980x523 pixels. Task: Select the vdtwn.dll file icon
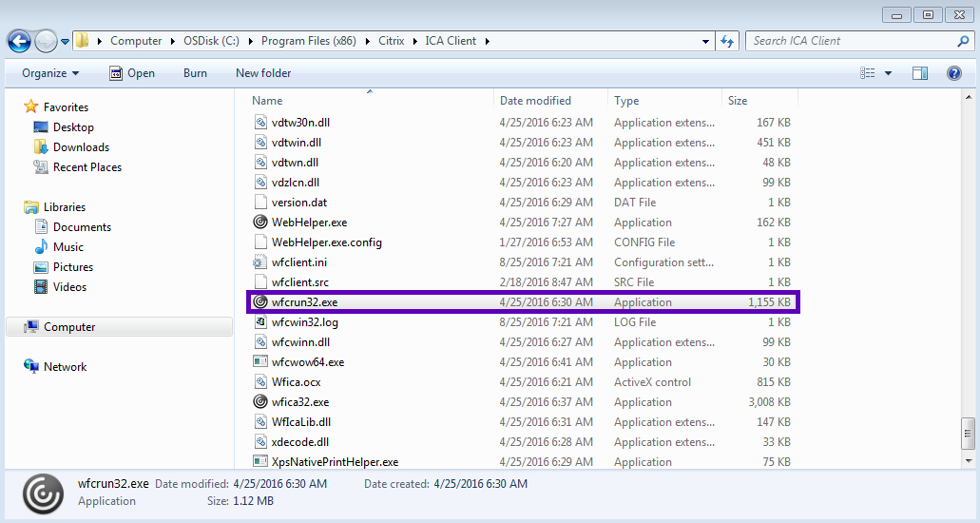coord(260,162)
